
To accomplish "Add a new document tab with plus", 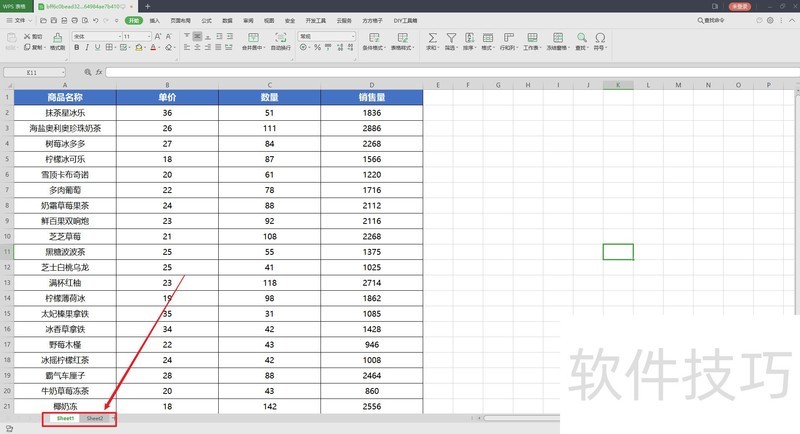I will (x=147, y=6).
